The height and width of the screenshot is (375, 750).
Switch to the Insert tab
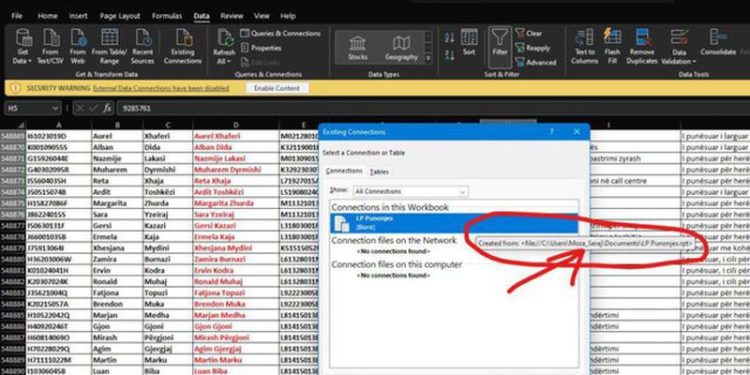78,16
